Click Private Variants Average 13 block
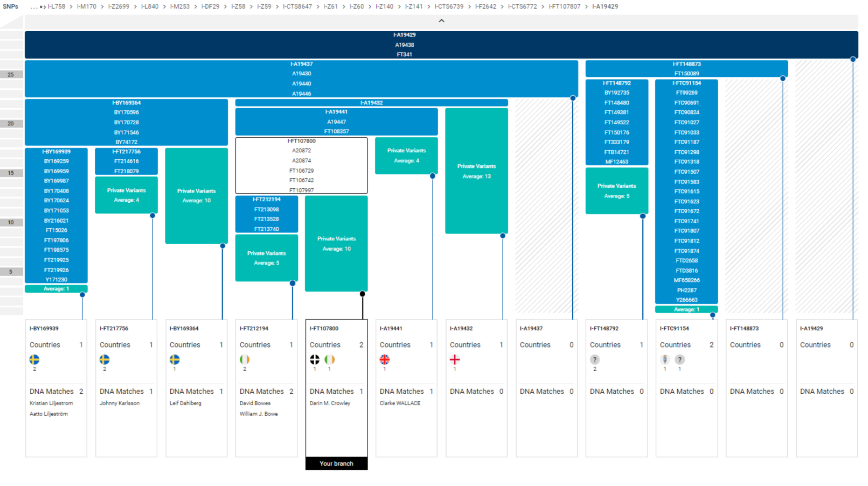 pyautogui.click(x=476, y=171)
